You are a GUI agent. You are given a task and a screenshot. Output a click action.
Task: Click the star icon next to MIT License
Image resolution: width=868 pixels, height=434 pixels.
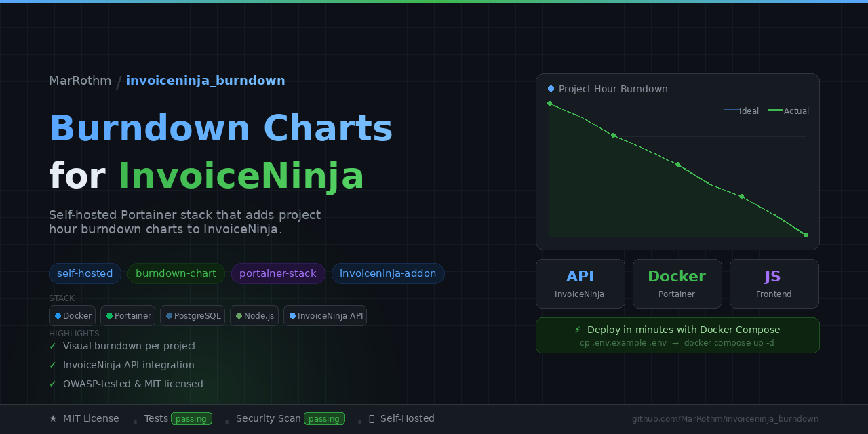[53, 418]
